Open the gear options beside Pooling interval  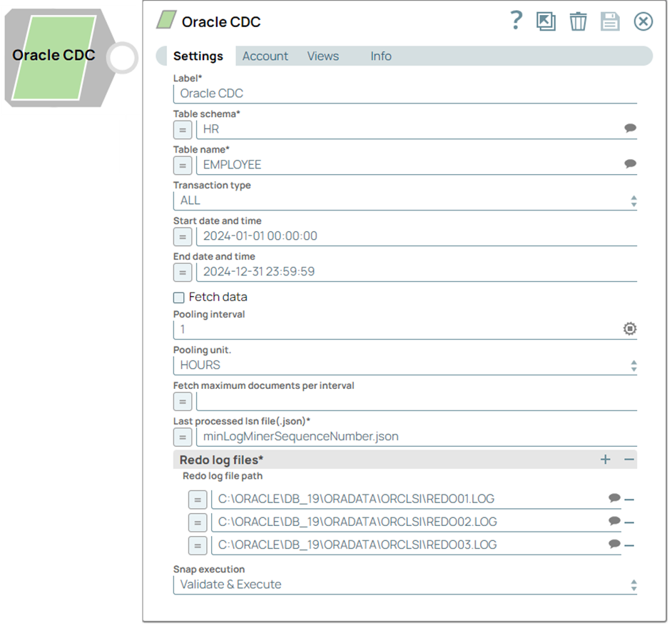tap(628, 328)
